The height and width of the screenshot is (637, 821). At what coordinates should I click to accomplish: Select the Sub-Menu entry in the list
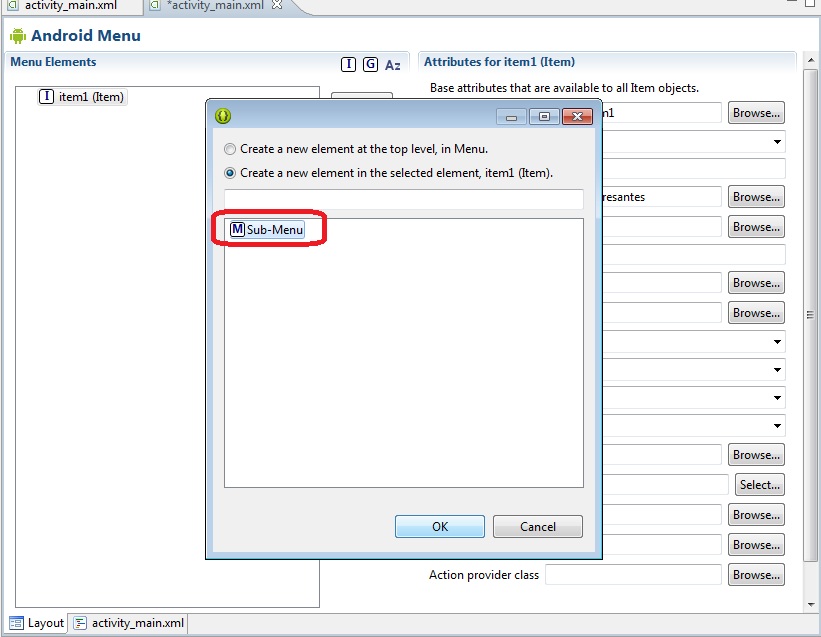[x=268, y=229]
